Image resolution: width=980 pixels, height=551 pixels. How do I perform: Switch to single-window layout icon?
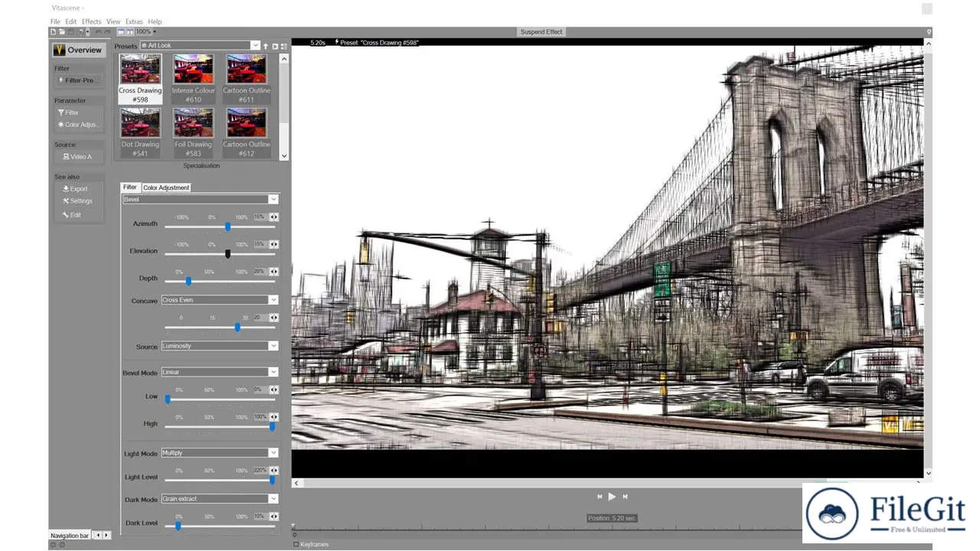tap(121, 31)
